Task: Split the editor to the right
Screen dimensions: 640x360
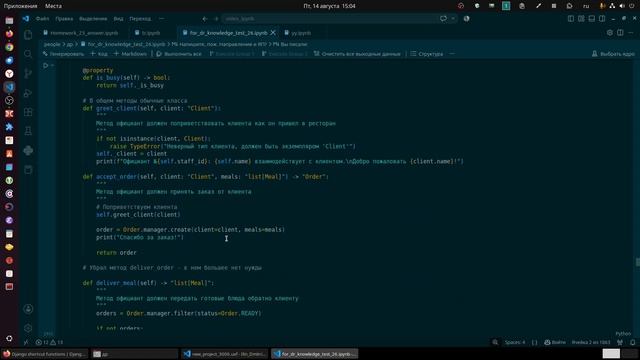Action: 620,33
